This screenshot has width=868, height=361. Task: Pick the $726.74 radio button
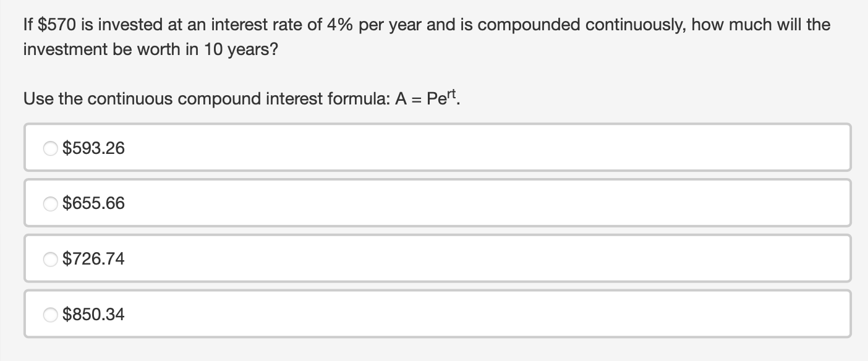tap(51, 259)
